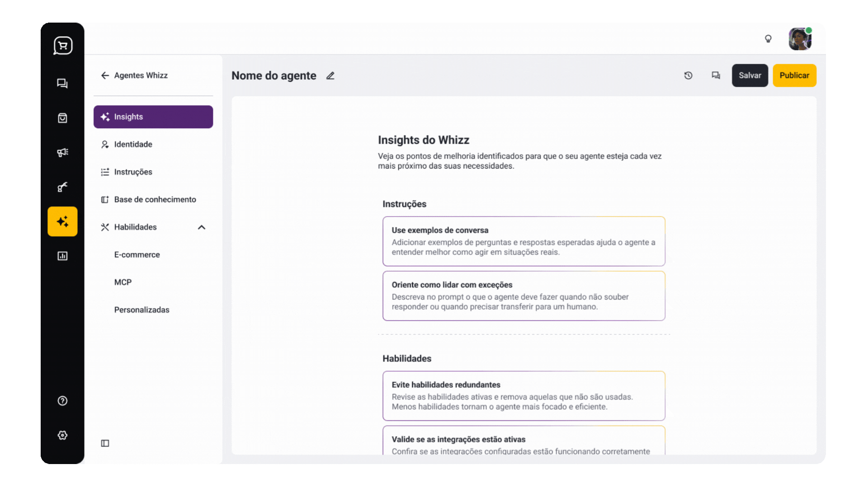Select the yellow sparkles AI agents icon
This screenshot has width=868, height=488.
[62, 221]
